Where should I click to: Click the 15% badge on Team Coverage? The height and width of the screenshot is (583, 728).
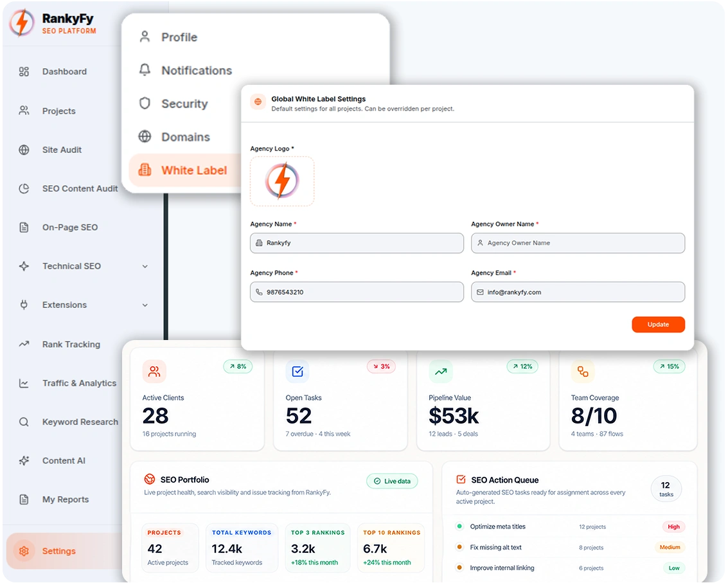click(669, 366)
